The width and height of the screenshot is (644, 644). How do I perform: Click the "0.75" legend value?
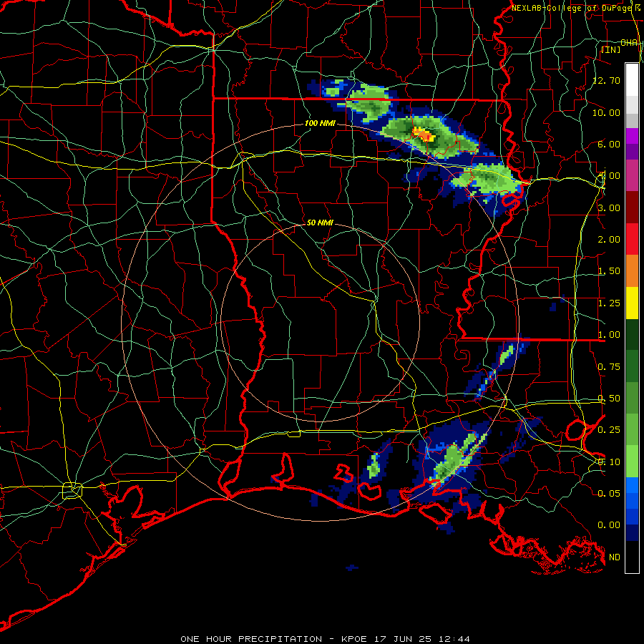pos(609,367)
